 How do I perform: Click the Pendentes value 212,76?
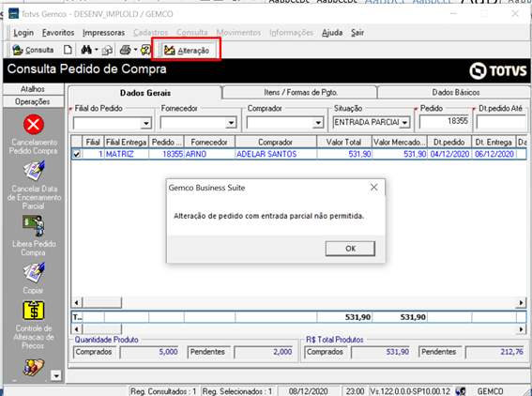click(495, 352)
